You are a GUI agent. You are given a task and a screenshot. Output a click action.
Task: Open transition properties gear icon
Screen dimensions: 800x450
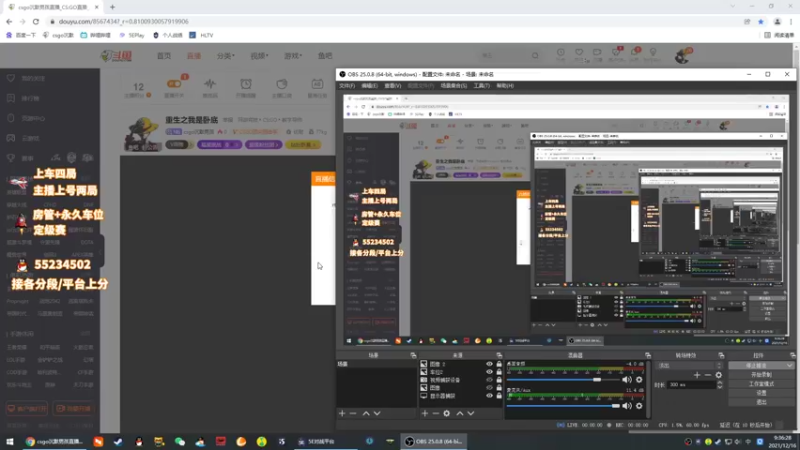pyautogui.click(x=718, y=375)
